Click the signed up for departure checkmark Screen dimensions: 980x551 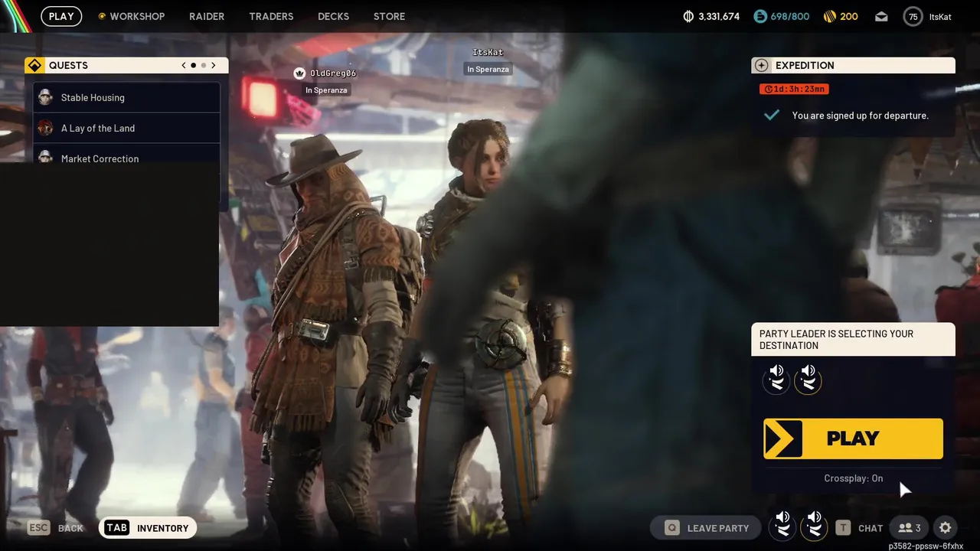coord(772,116)
